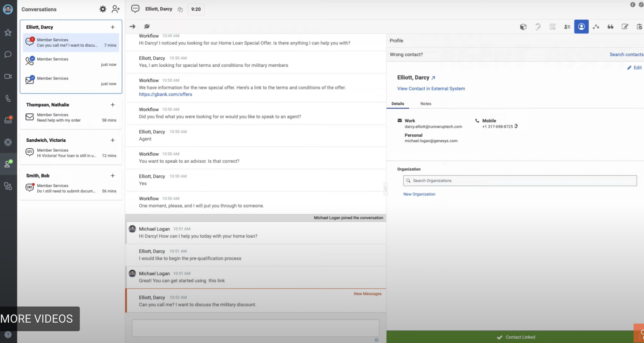Click the 9:20 conversation timer
Image resolution: width=644 pixels, height=343 pixels.
pos(196,9)
